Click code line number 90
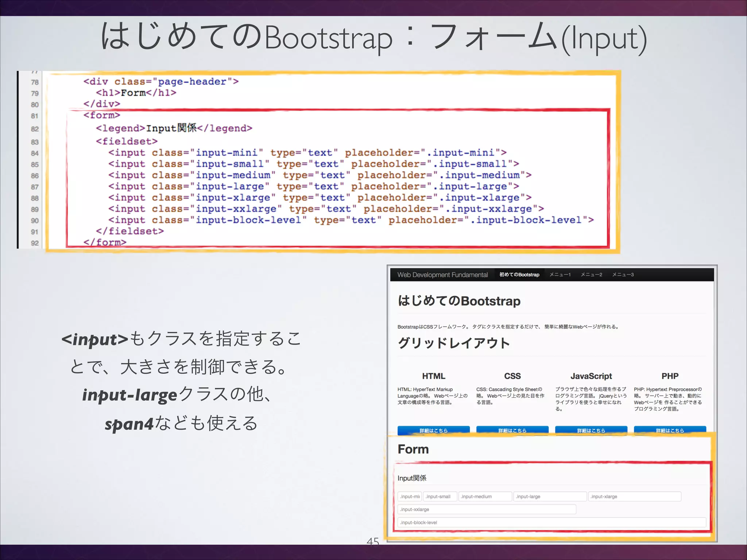 click(x=35, y=221)
